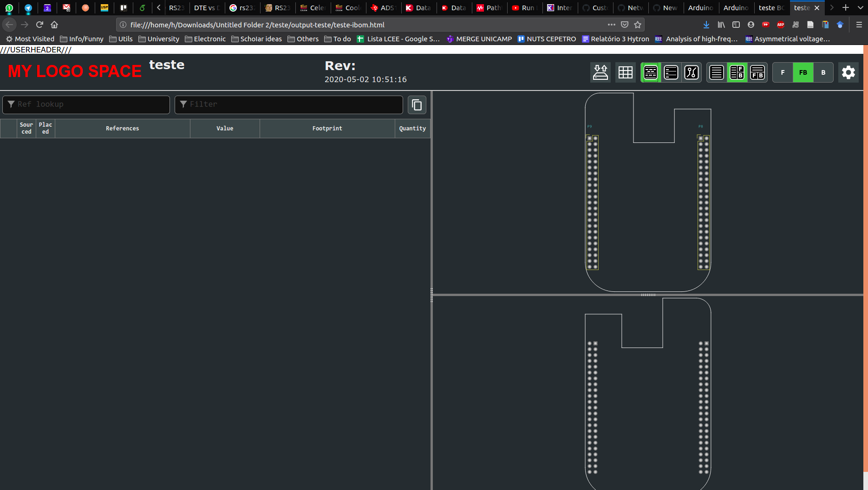Select the grouped BOM view icon
868x490 pixels.
[650, 72]
